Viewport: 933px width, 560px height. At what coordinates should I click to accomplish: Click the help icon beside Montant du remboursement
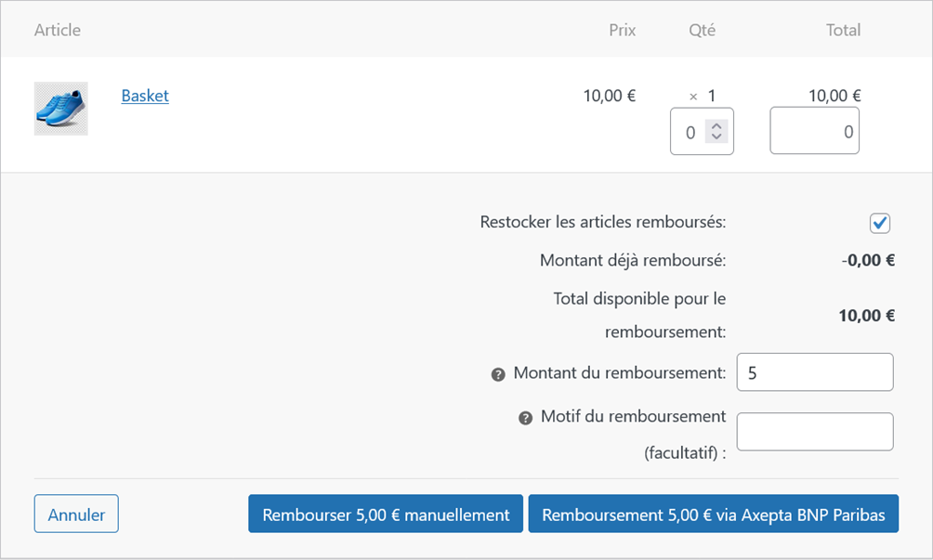pyautogui.click(x=498, y=374)
